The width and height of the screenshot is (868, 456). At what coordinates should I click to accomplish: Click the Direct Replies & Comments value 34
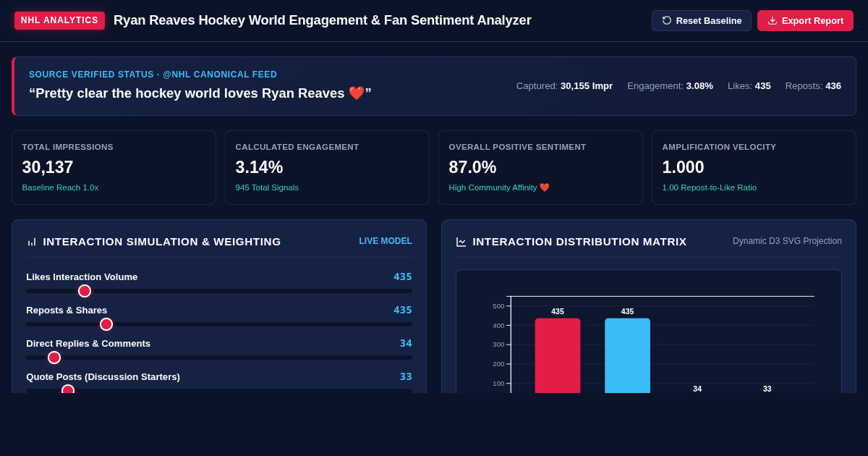pyautogui.click(x=406, y=343)
